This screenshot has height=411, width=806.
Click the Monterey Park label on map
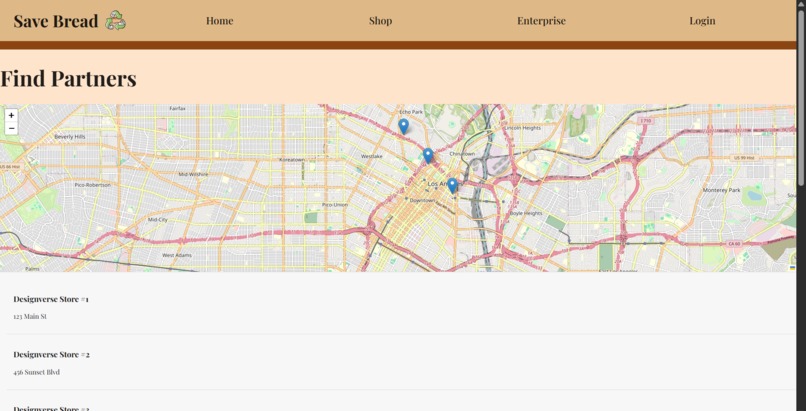tap(722, 190)
